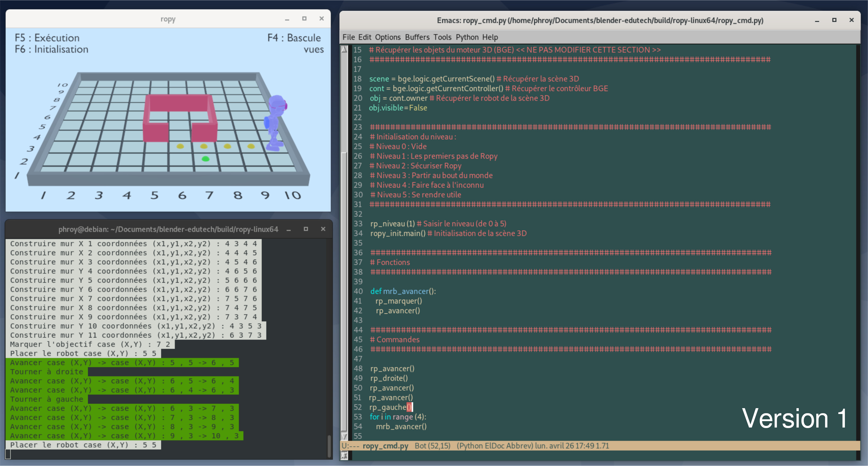Click rp_marquer() on line 41

click(x=399, y=301)
